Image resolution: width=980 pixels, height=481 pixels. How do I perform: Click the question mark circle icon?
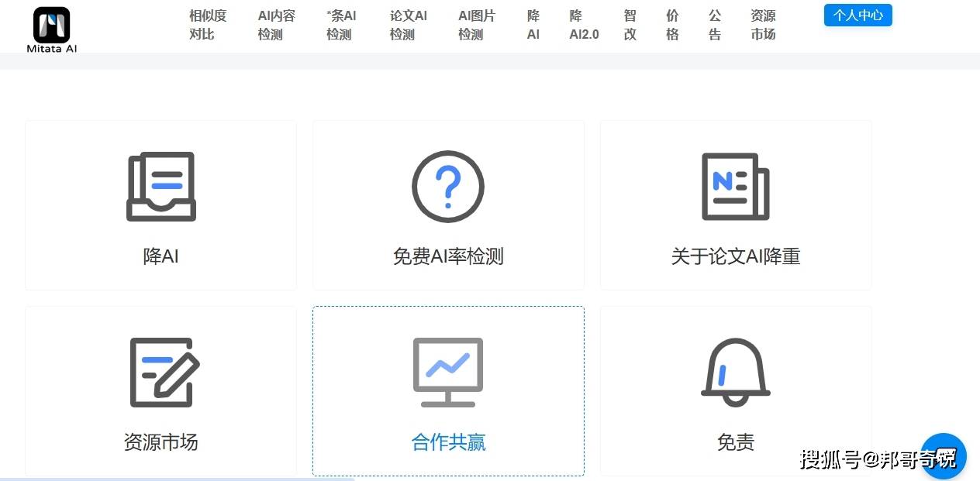pos(447,187)
